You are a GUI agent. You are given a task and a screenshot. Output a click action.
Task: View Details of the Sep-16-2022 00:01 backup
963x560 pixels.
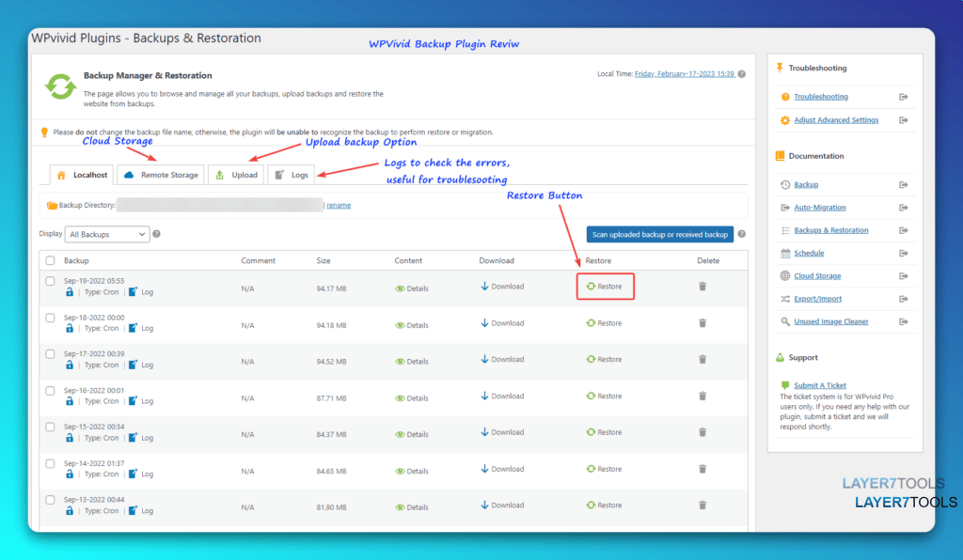pos(412,398)
